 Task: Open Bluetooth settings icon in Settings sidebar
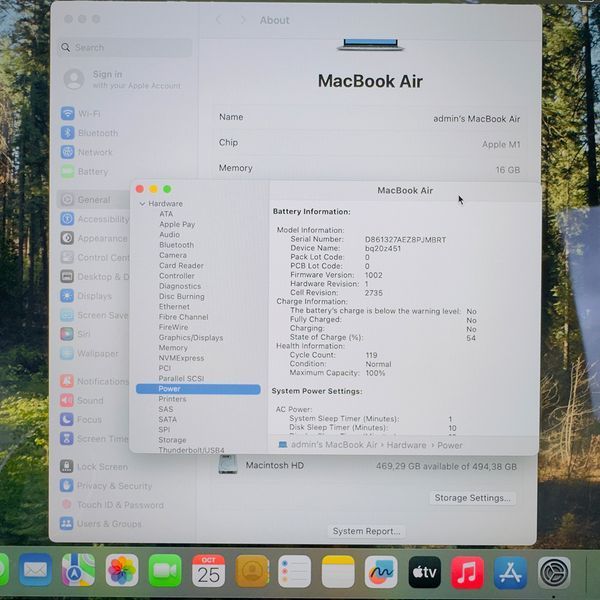point(68,133)
